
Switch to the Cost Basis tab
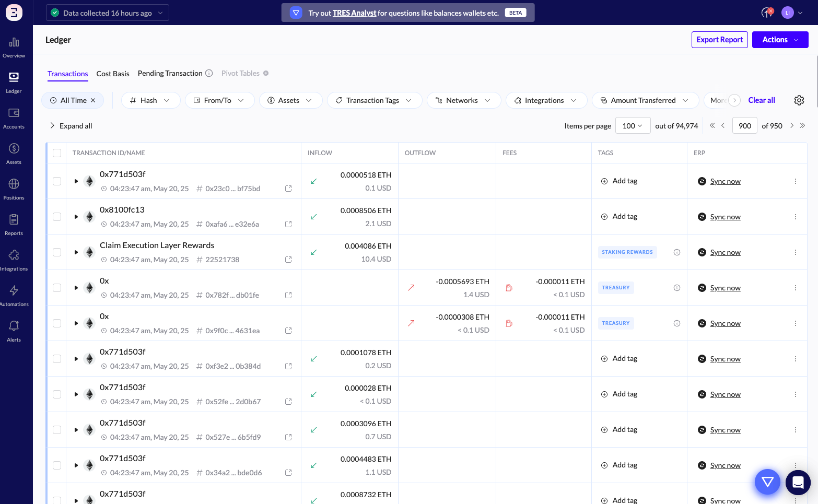113,74
